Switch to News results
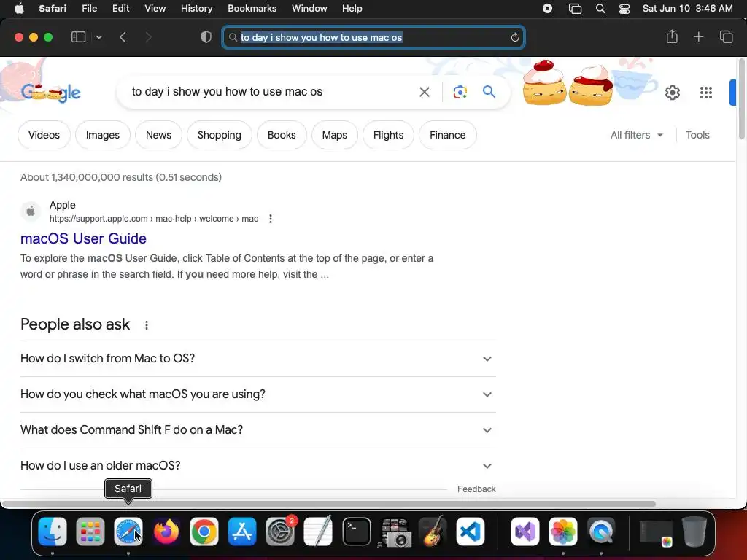Viewport: 747px width, 560px height. pyautogui.click(x=158, y=135)
